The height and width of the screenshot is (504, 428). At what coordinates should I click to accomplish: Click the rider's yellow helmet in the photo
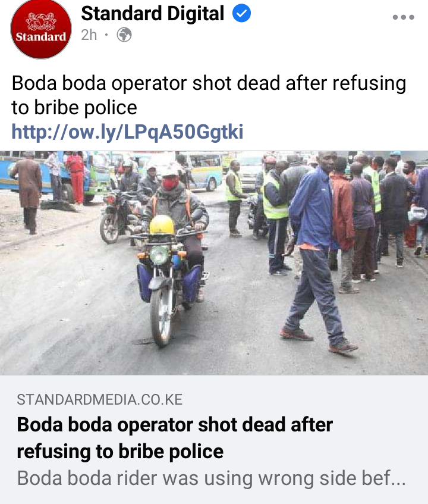[162, 225]
